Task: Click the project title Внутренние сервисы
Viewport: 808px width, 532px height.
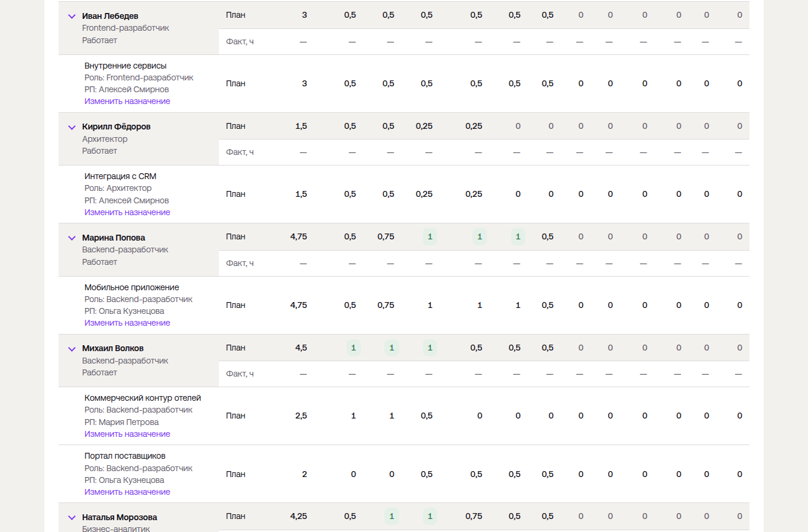Action: [x=125, y=66]
